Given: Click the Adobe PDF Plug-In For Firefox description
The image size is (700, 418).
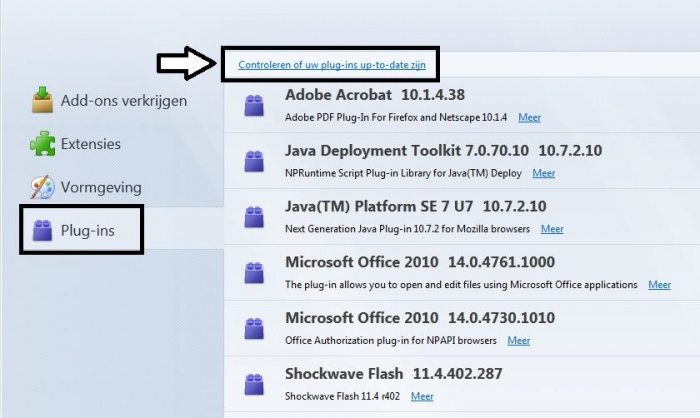Looking at the screenshot, I should (396, 117).
